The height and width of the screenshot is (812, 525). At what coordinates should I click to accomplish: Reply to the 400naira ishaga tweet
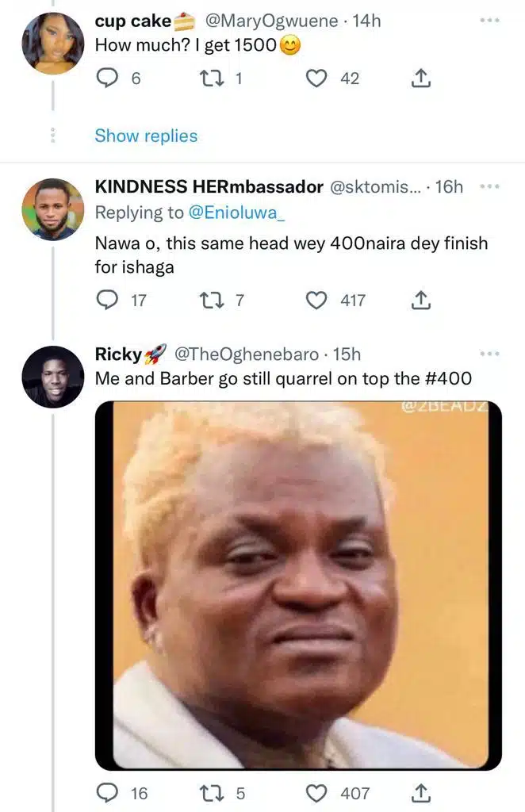click(106, 300)
